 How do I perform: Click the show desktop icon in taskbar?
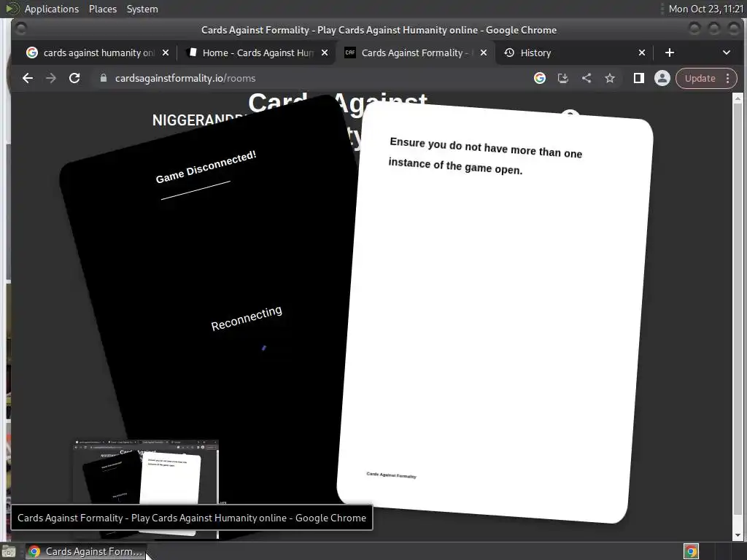click(9, 551)
